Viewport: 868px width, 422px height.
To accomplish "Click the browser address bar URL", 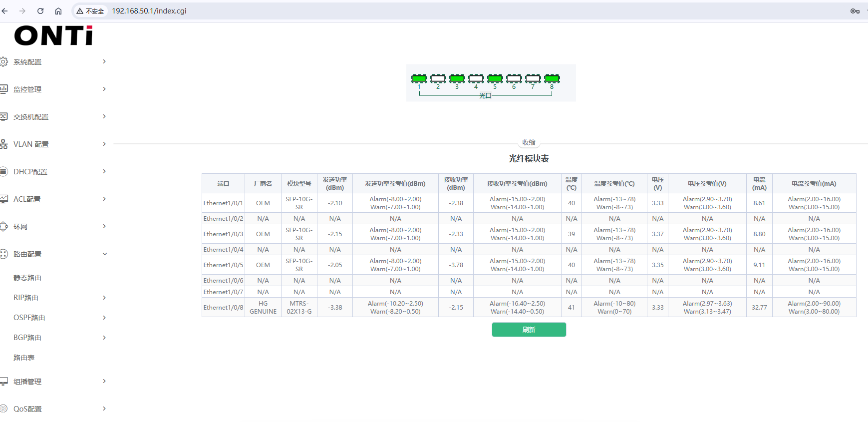I will point(149,11).
